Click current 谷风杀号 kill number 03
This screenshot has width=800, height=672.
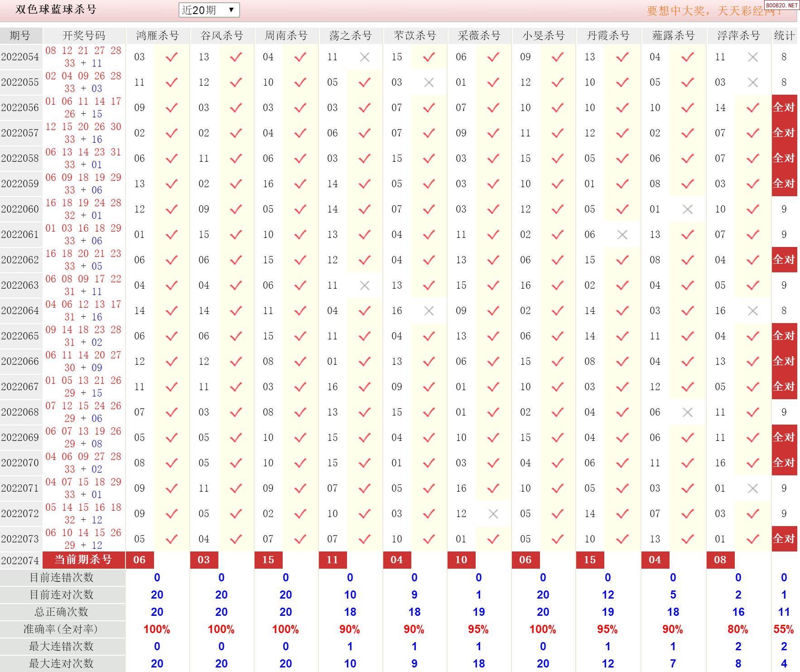tap(204, 560)
